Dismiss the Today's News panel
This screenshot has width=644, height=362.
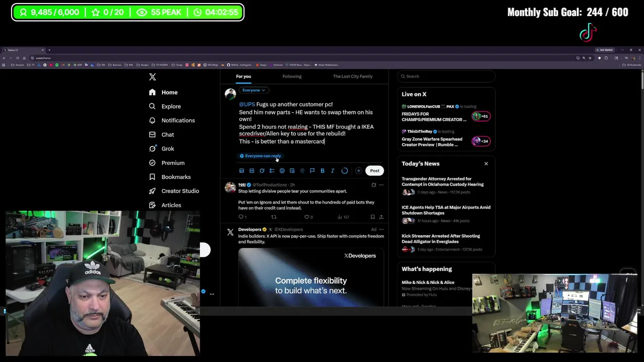(486, 164)
